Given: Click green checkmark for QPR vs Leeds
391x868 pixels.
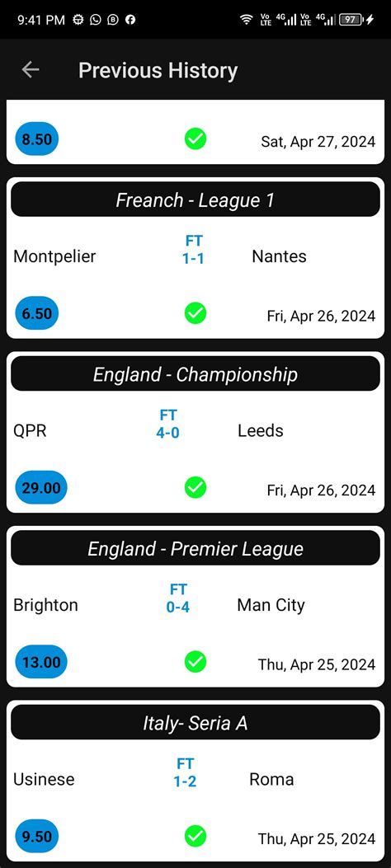Looking at the screenshot, I should click(x=195, y=488).
